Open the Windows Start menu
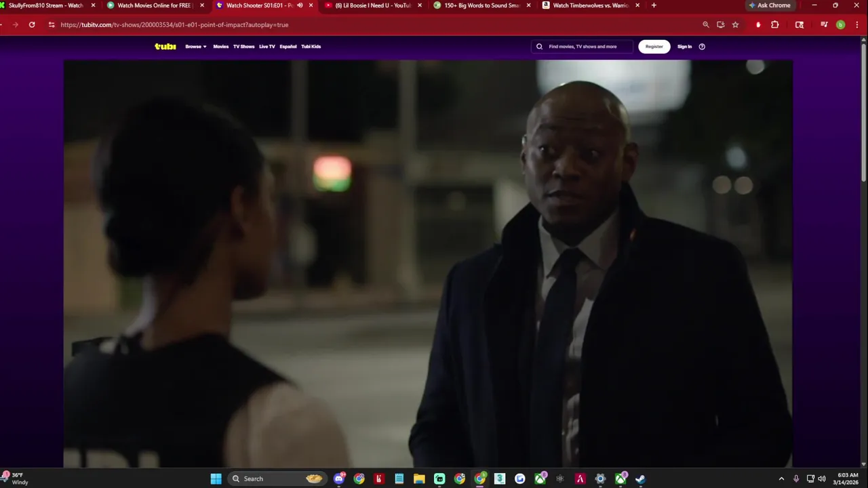This screenshot has width=868, height=488. click(x=216, y=479)
